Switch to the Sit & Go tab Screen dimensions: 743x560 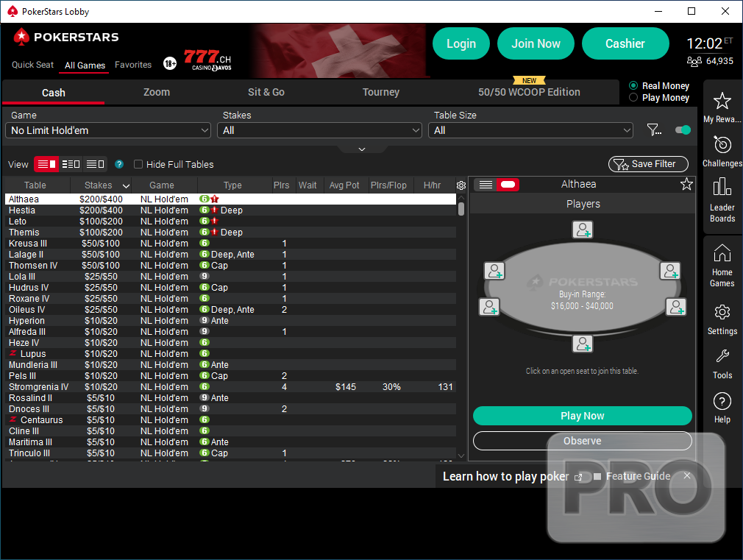point(266,92)
